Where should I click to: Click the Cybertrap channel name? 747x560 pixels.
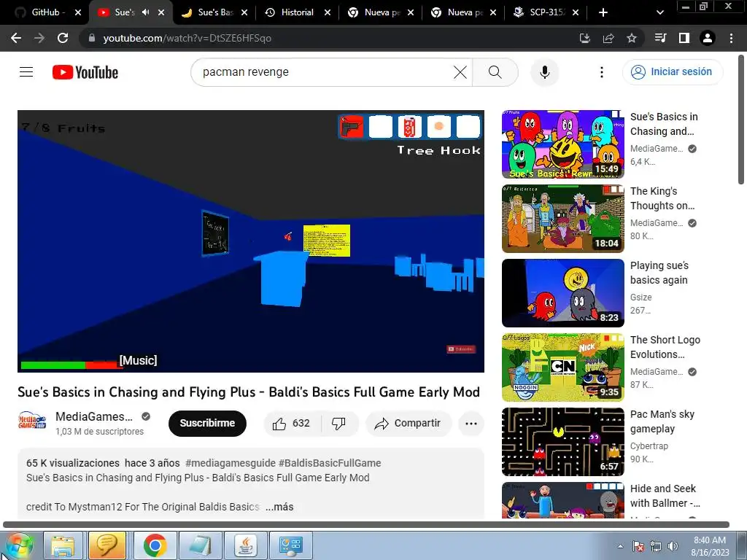tap(649, 446)
